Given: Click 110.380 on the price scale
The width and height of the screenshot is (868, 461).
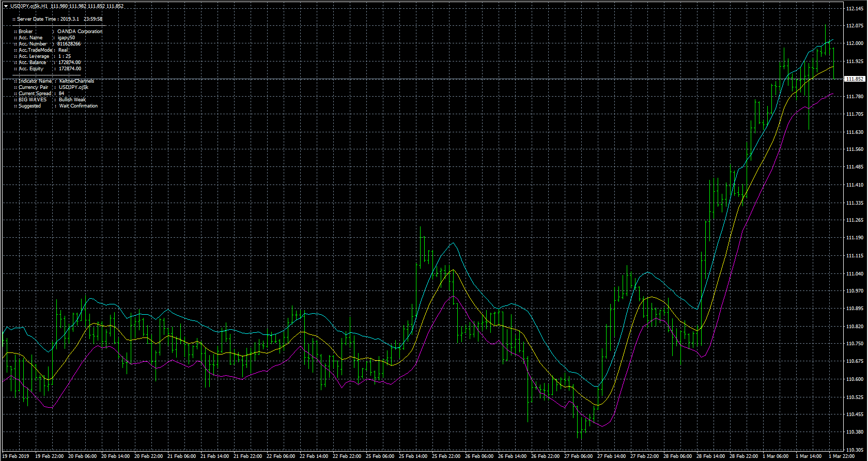Looking at the screenshot, I should pos(855,432).
